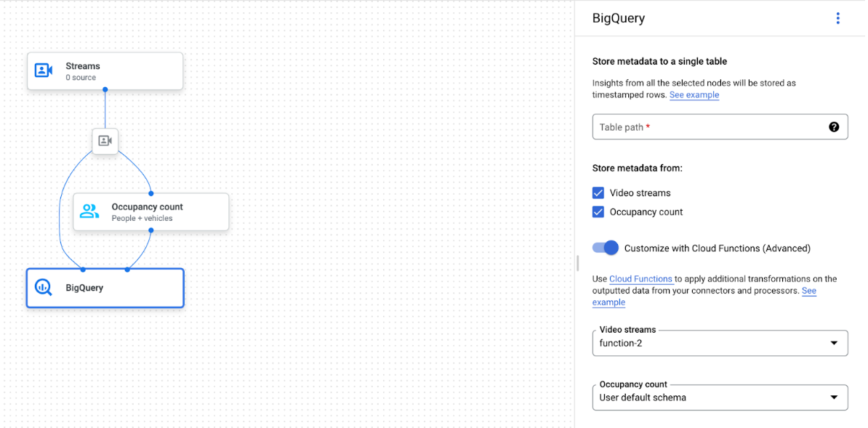Open the Occupancy count schema dropdown

[x=720, y=397]
